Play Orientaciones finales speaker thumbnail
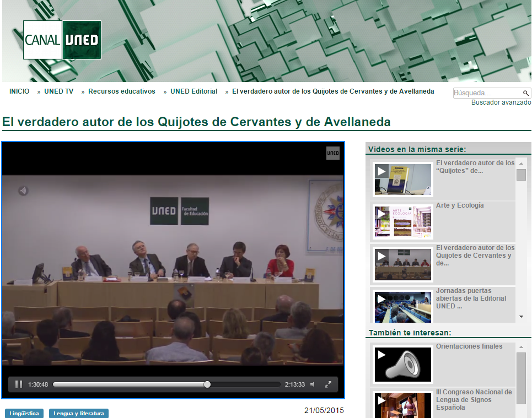Image resolution: width=532 pixels, height=418 pixels. (x=403, y=365)
